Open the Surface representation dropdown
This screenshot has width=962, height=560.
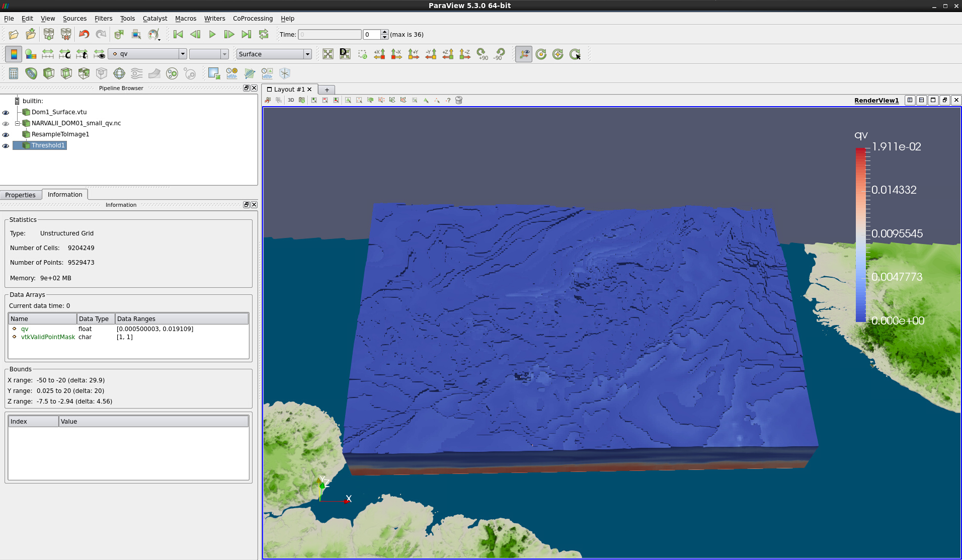(x=274, y=54)
